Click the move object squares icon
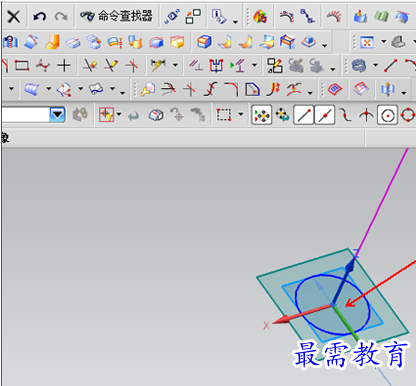The image size is (416, 386). (x=193, y=16)
